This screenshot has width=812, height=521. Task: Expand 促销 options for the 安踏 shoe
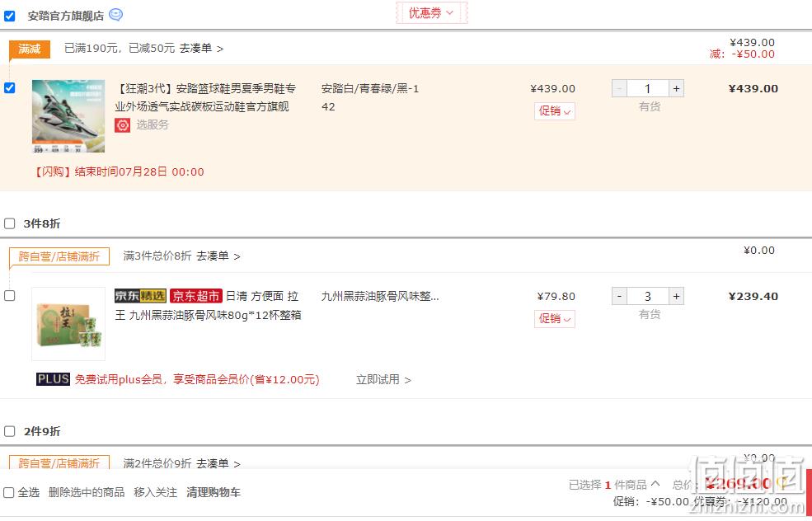click(555, 110)
